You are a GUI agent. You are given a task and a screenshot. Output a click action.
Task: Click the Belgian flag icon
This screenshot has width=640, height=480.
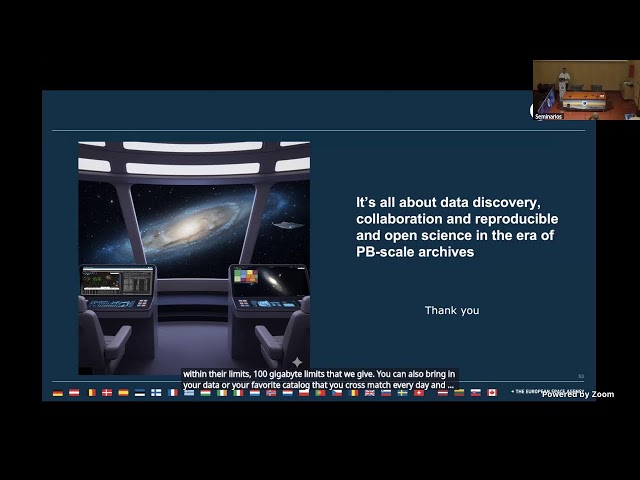click(92, 393)
